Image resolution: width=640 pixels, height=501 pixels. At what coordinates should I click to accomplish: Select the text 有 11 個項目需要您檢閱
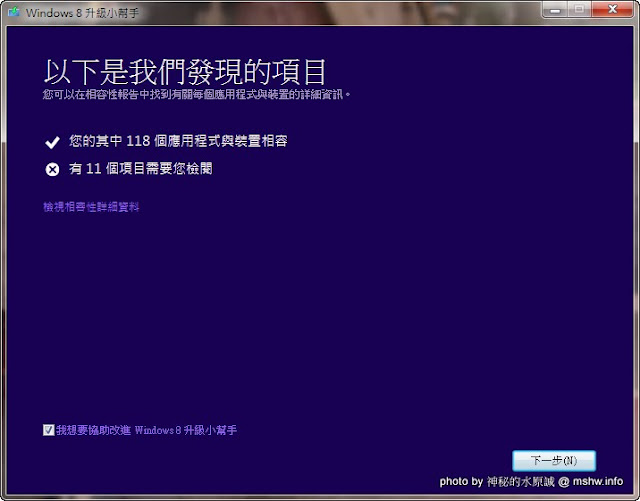click(141, 169)
